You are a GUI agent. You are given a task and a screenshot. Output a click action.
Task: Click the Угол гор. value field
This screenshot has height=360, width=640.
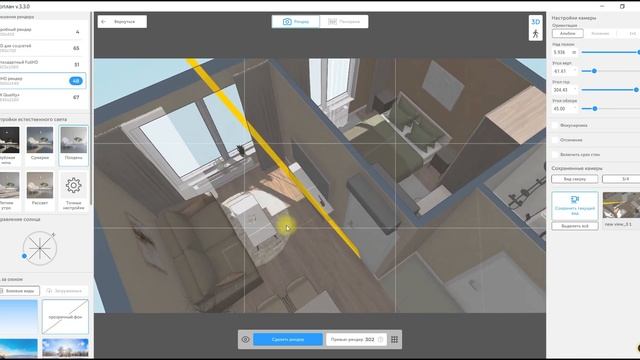point(564,90)
